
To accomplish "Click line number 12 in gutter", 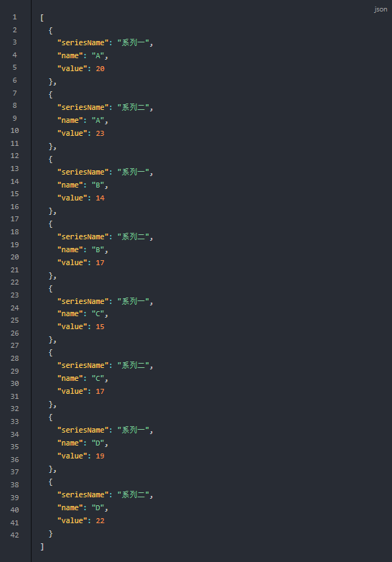I will coord(14,155).
